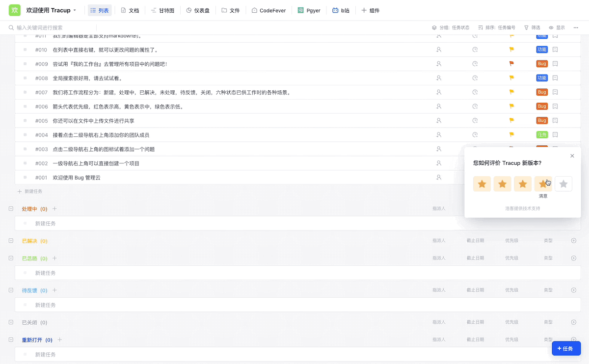Open the 仪表盘 dashboard view
Image resolution: width=589 pixels, height=364 pixels.
click(198, 10)
